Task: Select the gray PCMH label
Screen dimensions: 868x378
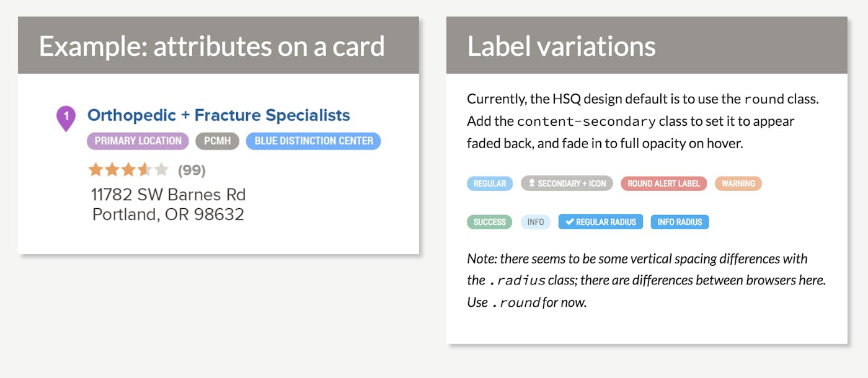Action: point(217,141)
